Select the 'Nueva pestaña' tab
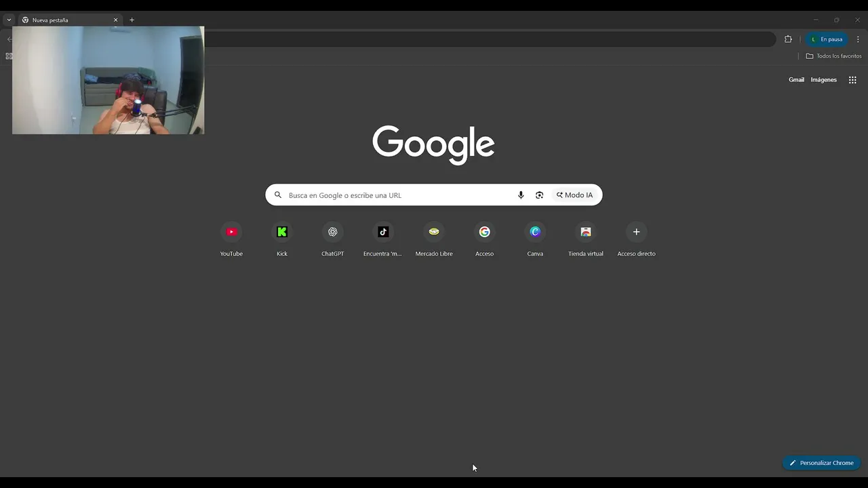Screen dimensions: 868x488 [x=70, y=20]
